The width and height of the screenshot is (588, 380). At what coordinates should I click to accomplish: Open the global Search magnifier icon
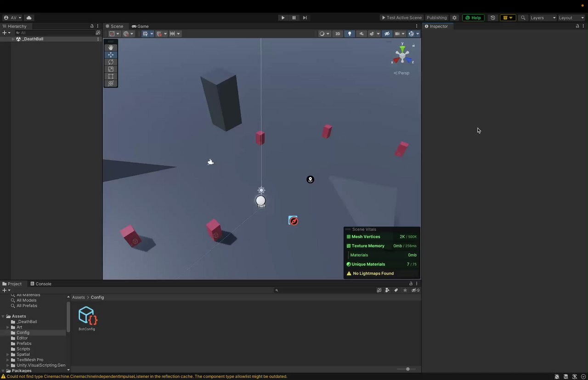coord(523,18)
